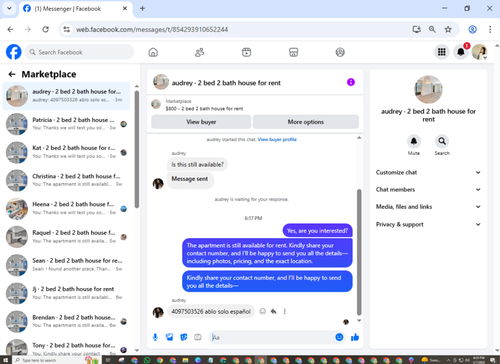The image size is (500, 364).
Task: Switch to Messenger | Facebook tab
Action: click(x=76, y=9)
